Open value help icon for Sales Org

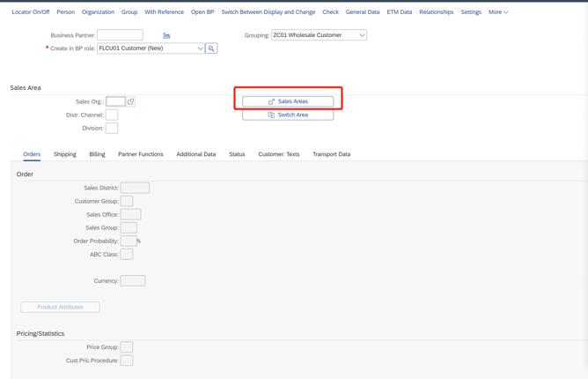(x=131, y=101)
